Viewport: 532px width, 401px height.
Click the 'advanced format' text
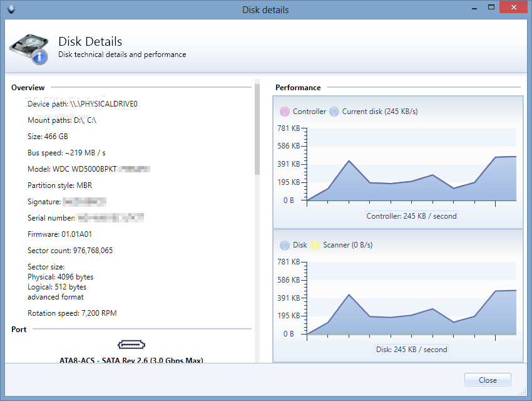click(x=56, y=297)
